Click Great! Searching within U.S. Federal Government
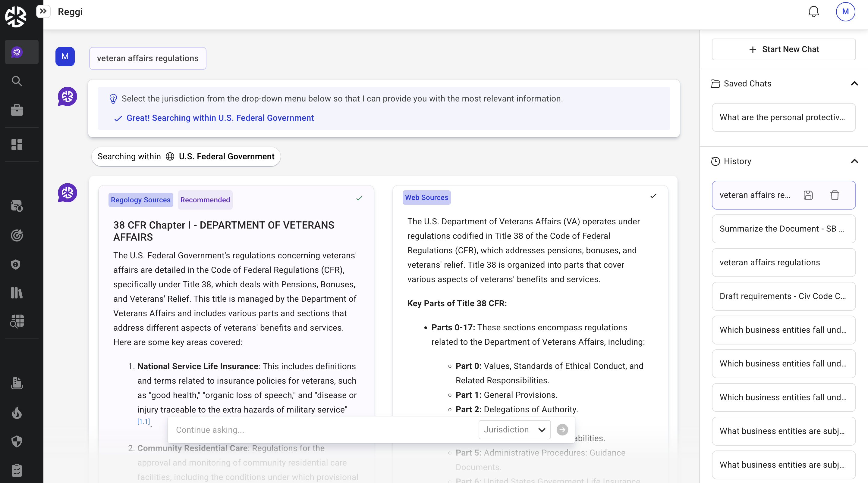 click(220, 118)
